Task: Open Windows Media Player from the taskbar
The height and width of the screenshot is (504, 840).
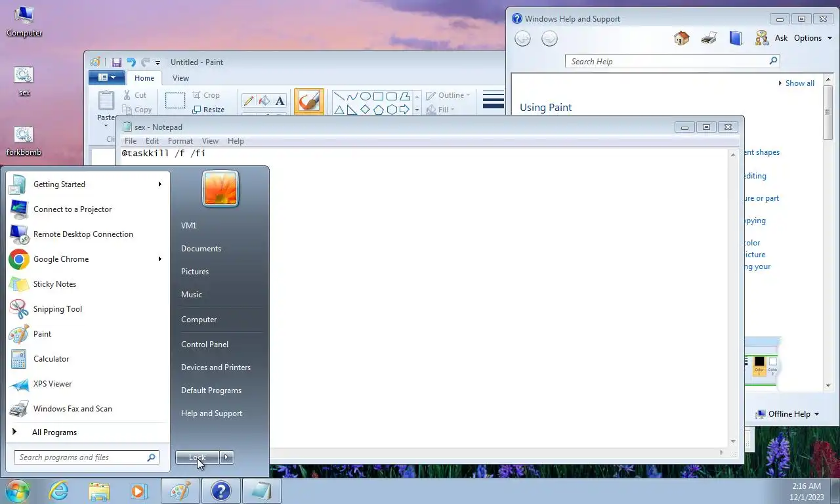Action: 139,491
